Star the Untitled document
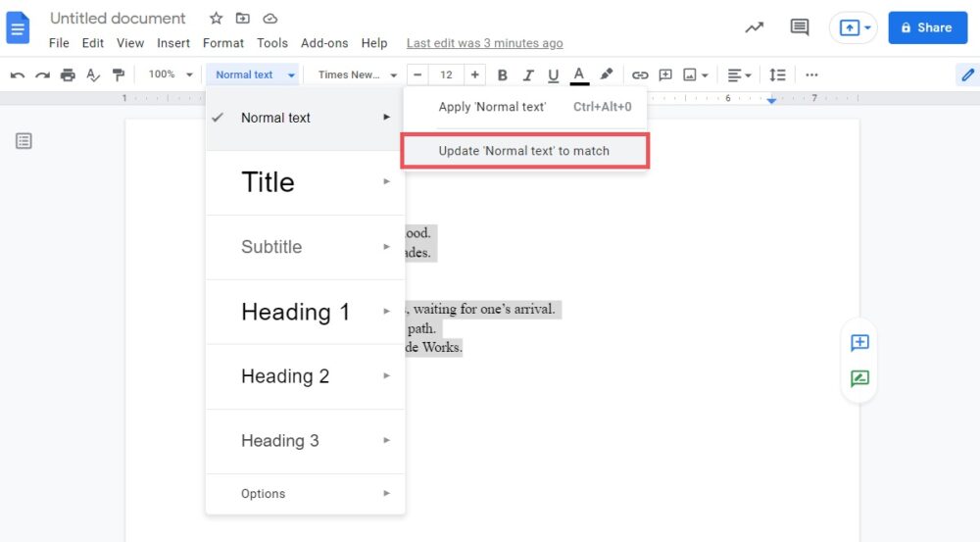Screen dimensions: 980x542 [217, 19]
